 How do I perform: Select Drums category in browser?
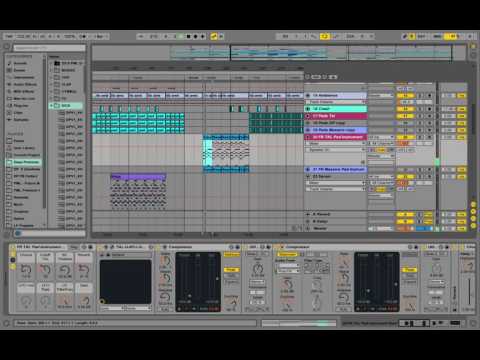[19, 70]
